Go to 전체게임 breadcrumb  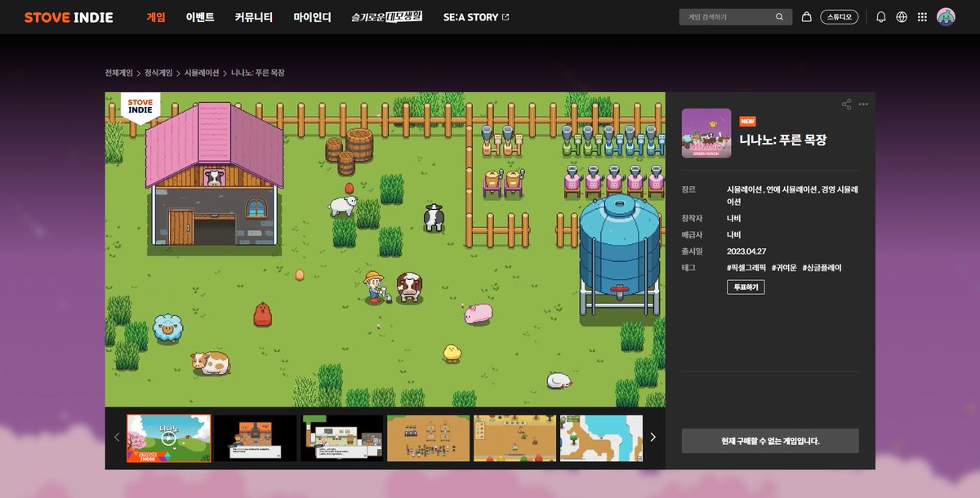118,73
